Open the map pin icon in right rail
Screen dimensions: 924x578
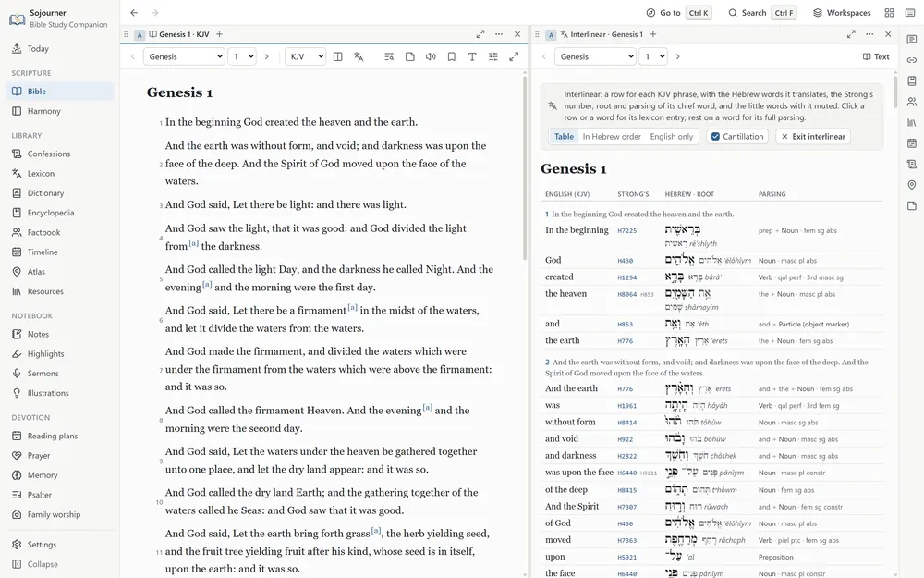coord(912,185)
